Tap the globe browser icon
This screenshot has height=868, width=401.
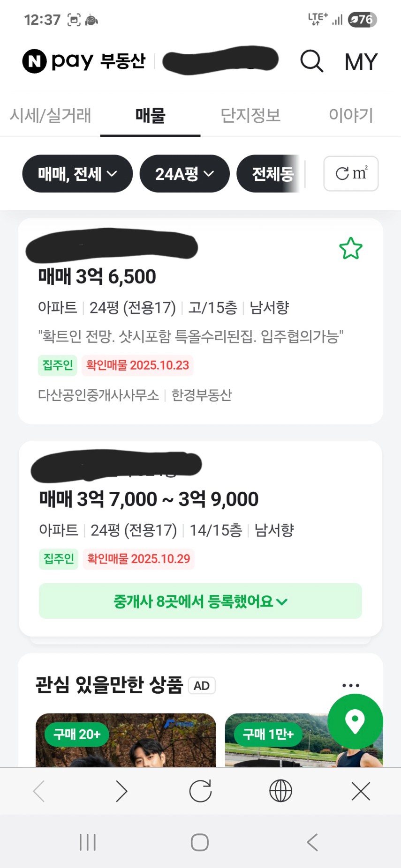coord(280,792)
